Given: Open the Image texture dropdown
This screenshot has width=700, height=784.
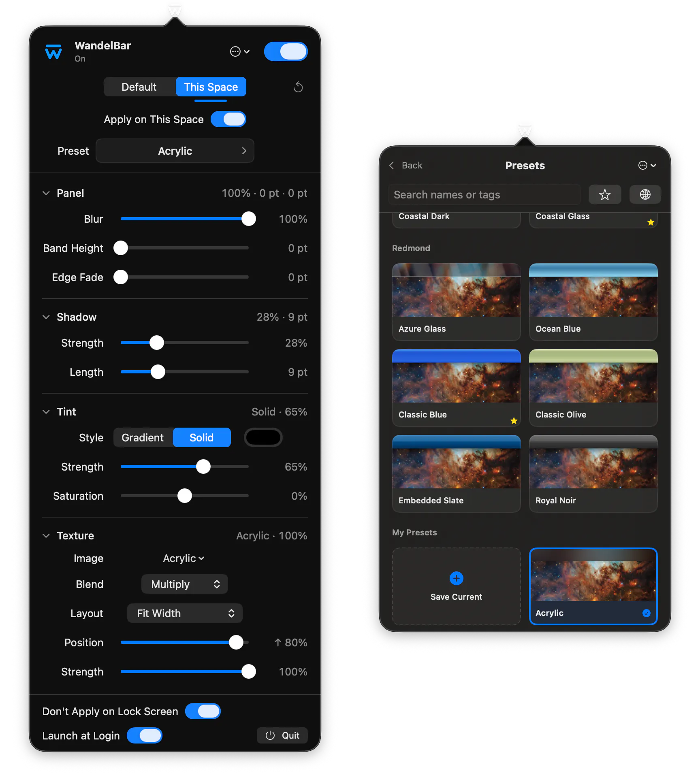Looking at the screenshot, I should click(x=184, y=558).
